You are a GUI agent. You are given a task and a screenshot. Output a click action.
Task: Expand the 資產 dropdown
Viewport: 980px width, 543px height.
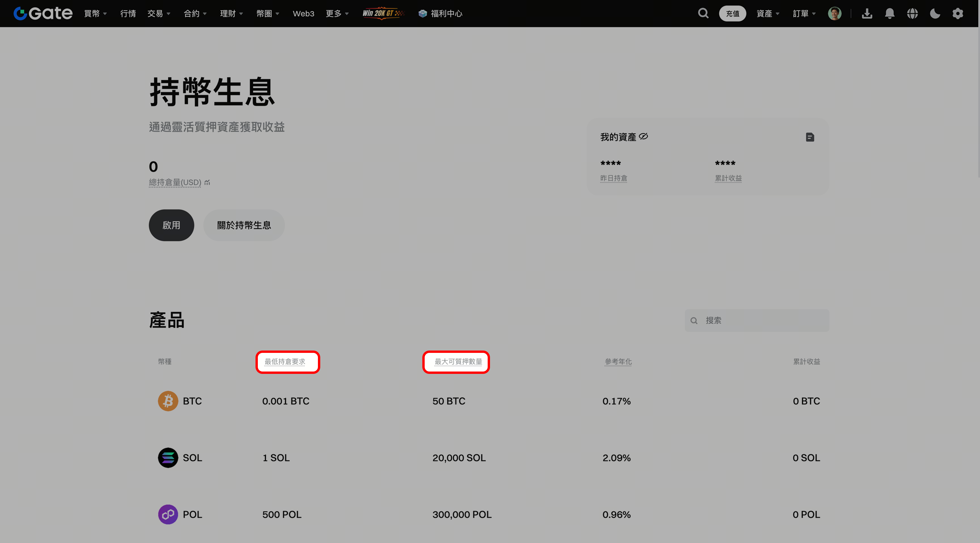point(768,13)
